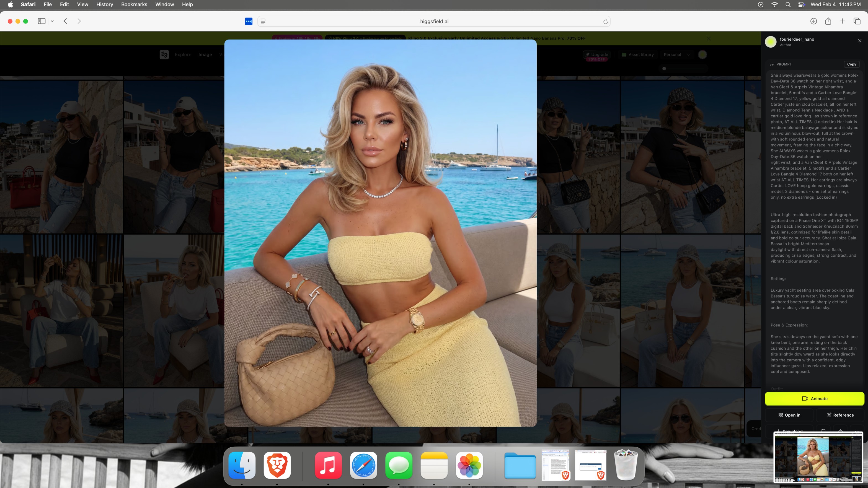Copy the image prompt text

pyautogui.click(x=851, y=64)
